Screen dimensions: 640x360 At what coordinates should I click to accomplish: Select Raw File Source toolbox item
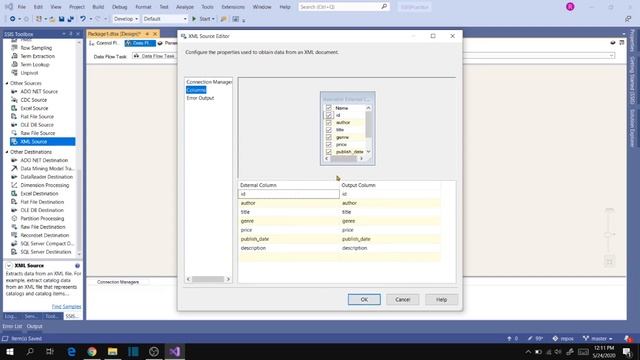38,133
